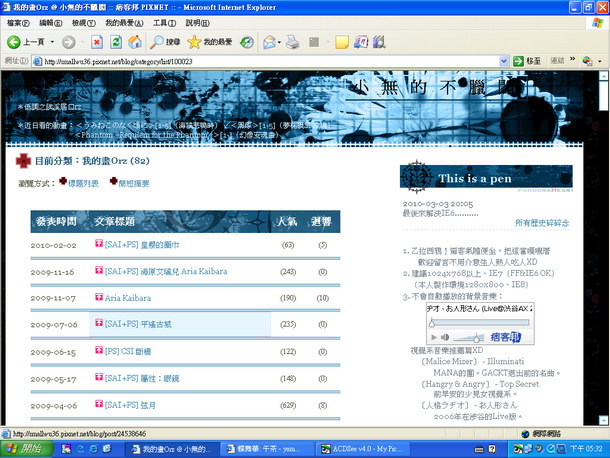Screen dimensions: 610x458
Task: Open the Back button history dropdown
Action: click(52, 42)
